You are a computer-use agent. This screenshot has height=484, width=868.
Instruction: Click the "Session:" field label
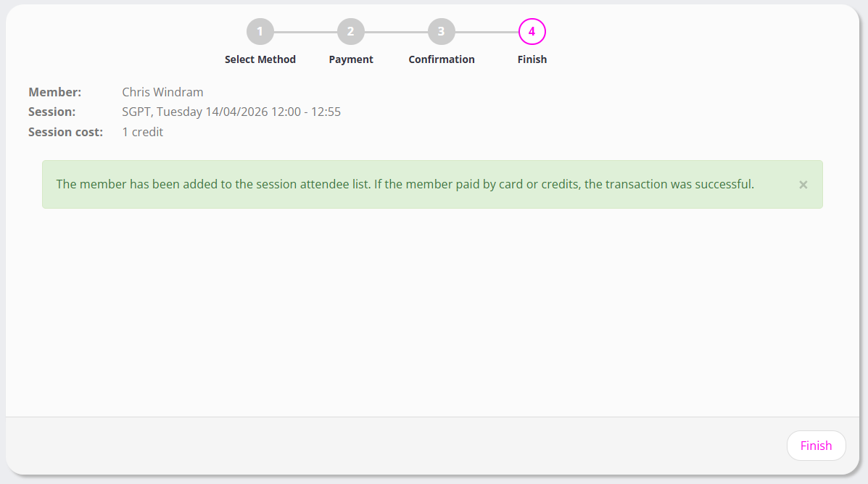point(52,112)
